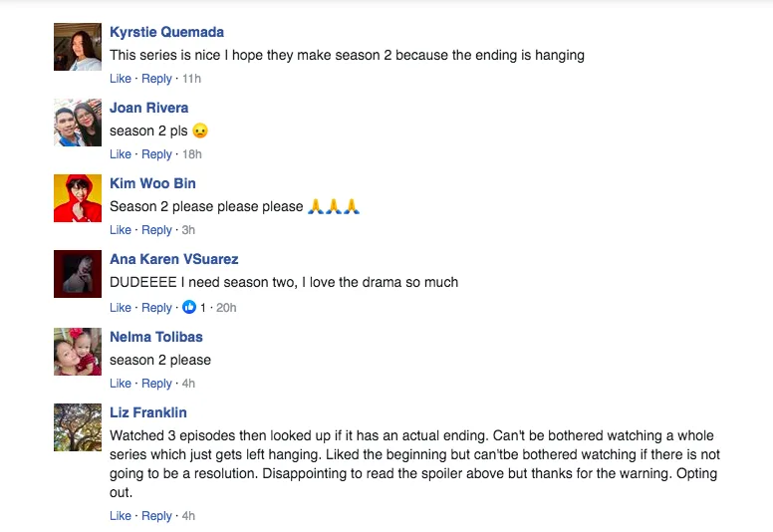Reply to Ana Karen VSuarez's comment
The width and height of the screenshot is (773, 532).
point(156,308)
